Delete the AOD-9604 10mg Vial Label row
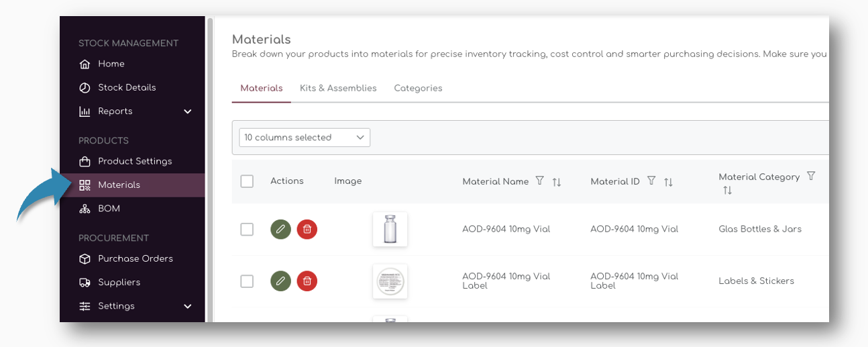 307,281
